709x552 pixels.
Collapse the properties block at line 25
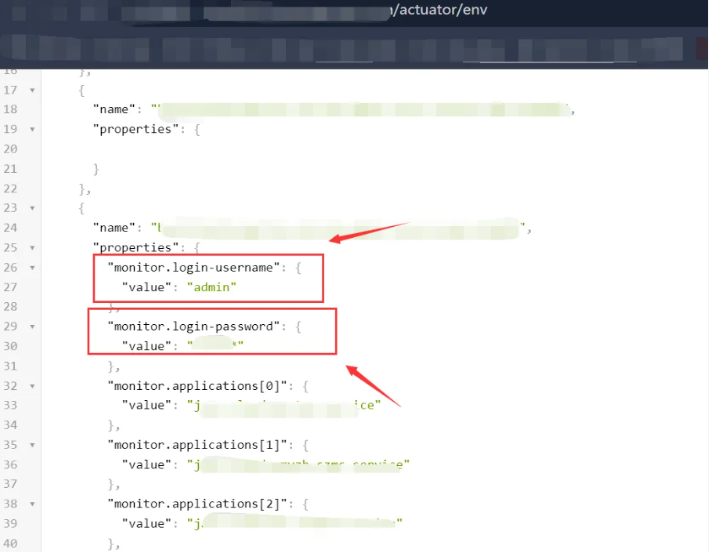(x=32, y=248)
